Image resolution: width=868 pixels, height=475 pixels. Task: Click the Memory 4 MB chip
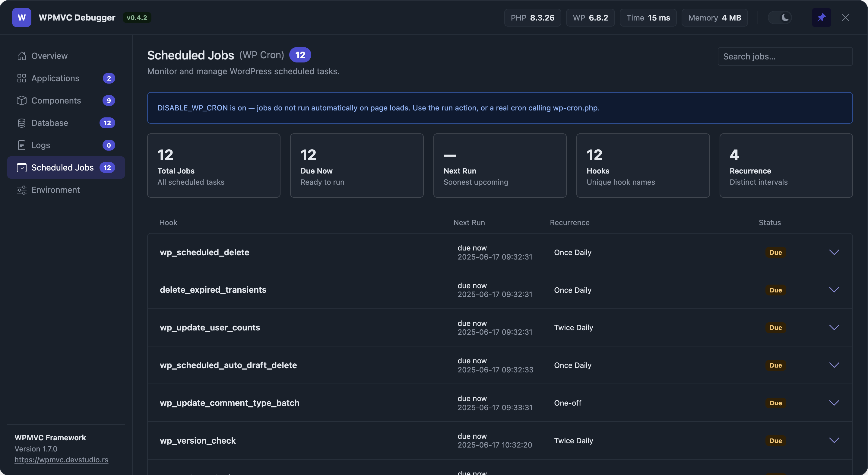715,18
